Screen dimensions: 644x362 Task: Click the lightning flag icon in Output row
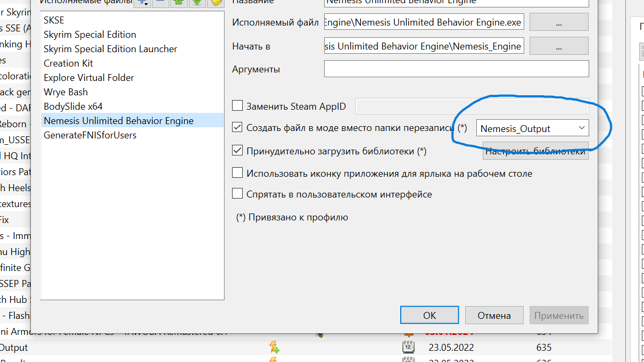[274, 348]
